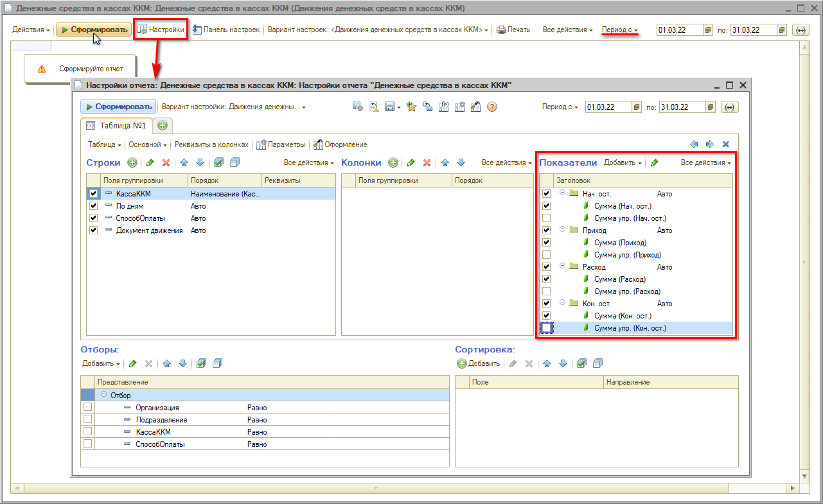This screenshot has height=504, width=823.
Task: Switch to the Таблица №1 tab
Action: point(117,125)
